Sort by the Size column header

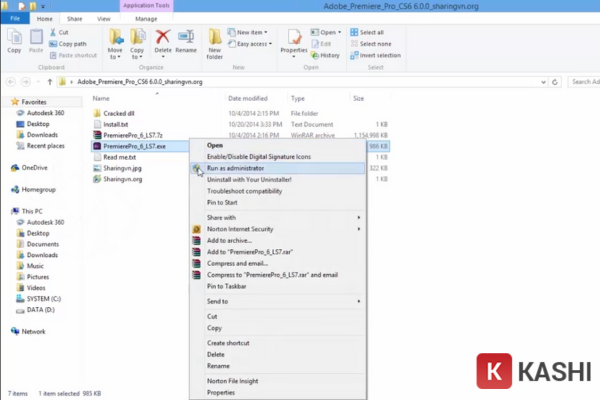pyautogui.click(x=359, y=98)
